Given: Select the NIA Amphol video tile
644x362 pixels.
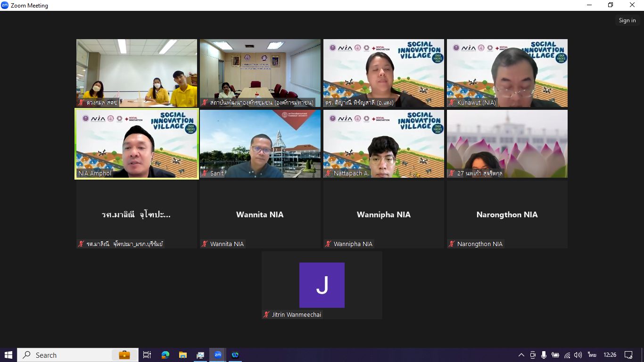Looking at the screenshot, I should [137, 144].
